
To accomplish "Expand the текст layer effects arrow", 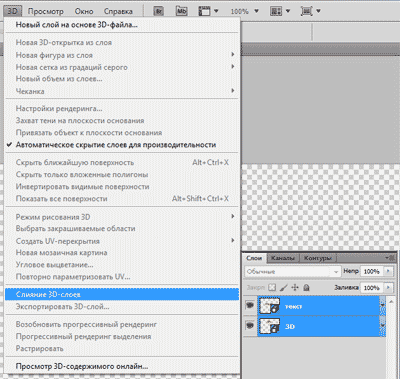I will [382, 305].
